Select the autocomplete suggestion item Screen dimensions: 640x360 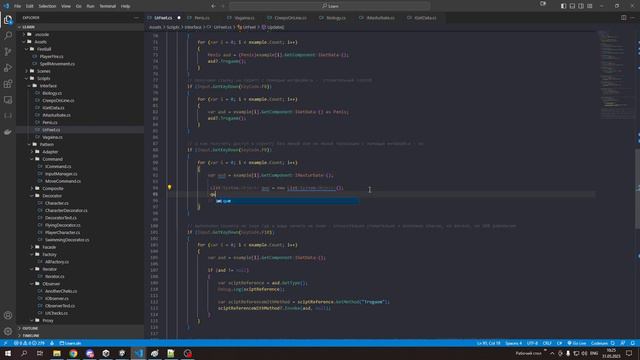click(x=287, y=201)
